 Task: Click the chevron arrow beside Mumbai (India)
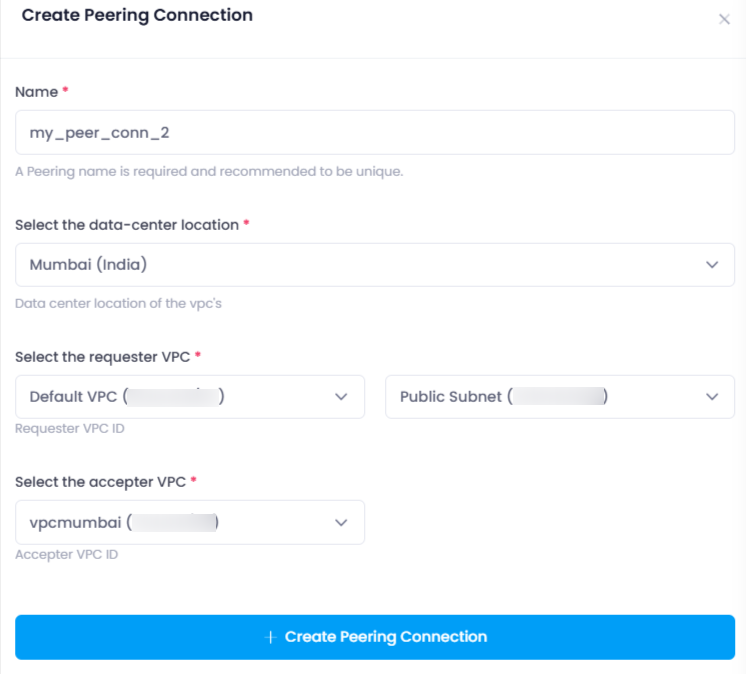712,264
